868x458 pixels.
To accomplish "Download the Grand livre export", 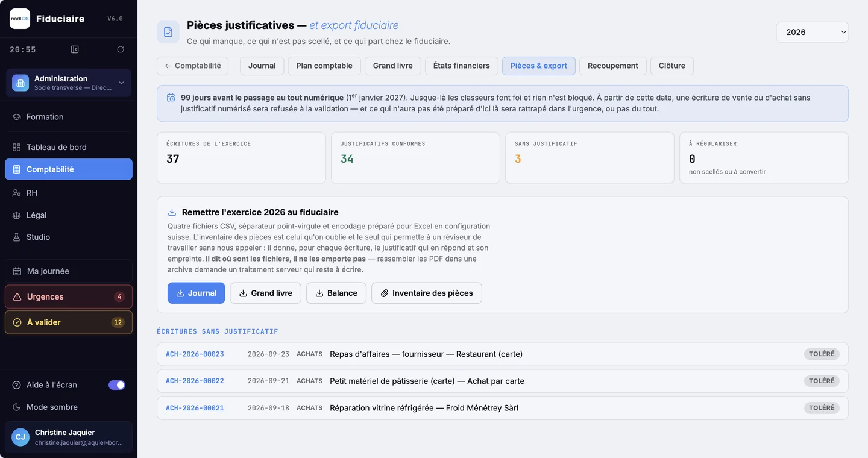I will [x=266, y=293].
